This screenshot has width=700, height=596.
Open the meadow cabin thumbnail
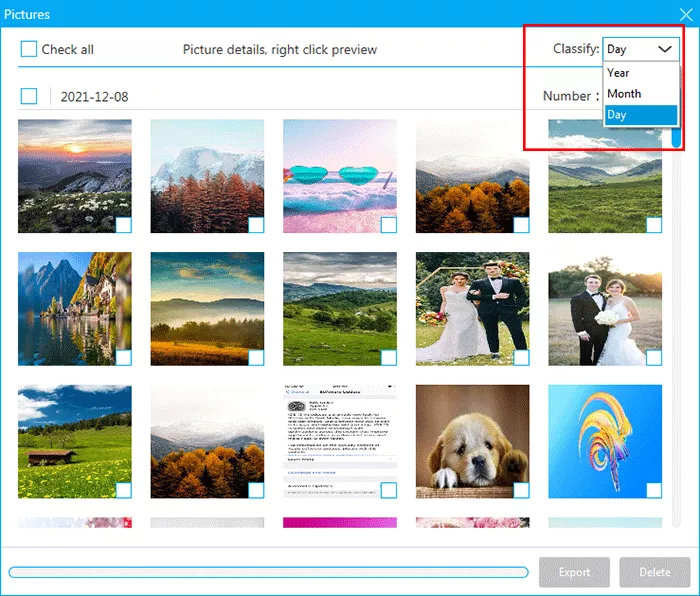pyautogui.click(x=75, y=441)
